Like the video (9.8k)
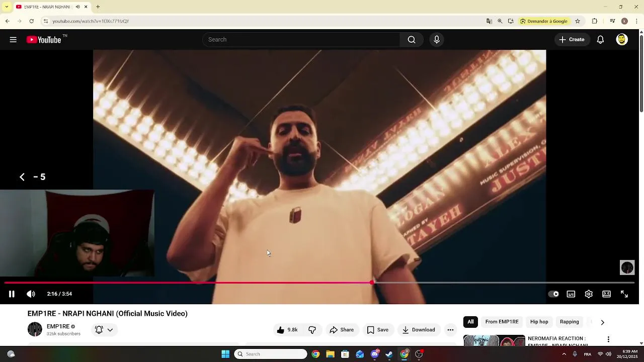Image resolution: width=644 pixels, height=362 pixels. [287, 330]
